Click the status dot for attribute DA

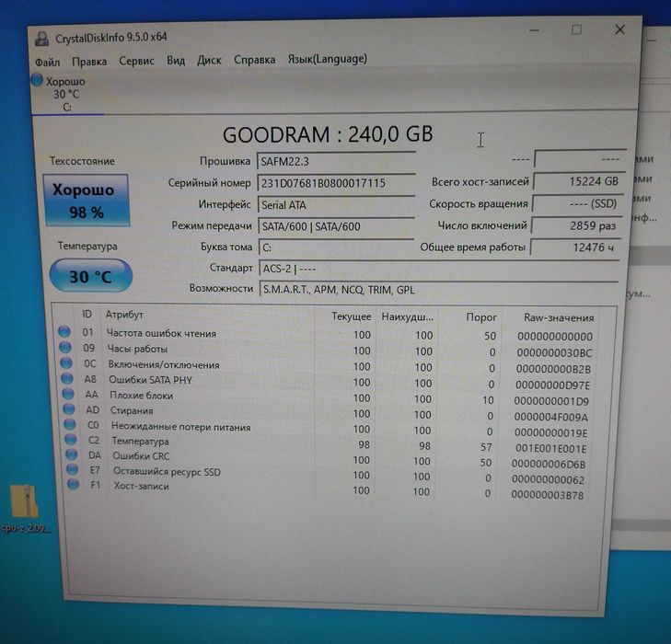(72, 454)
